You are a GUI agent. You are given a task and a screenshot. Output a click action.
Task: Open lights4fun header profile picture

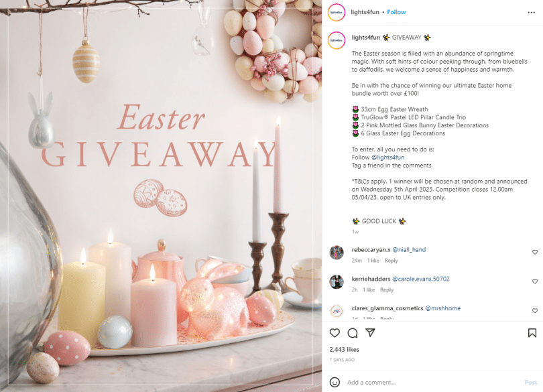click(x=337, y=13)
